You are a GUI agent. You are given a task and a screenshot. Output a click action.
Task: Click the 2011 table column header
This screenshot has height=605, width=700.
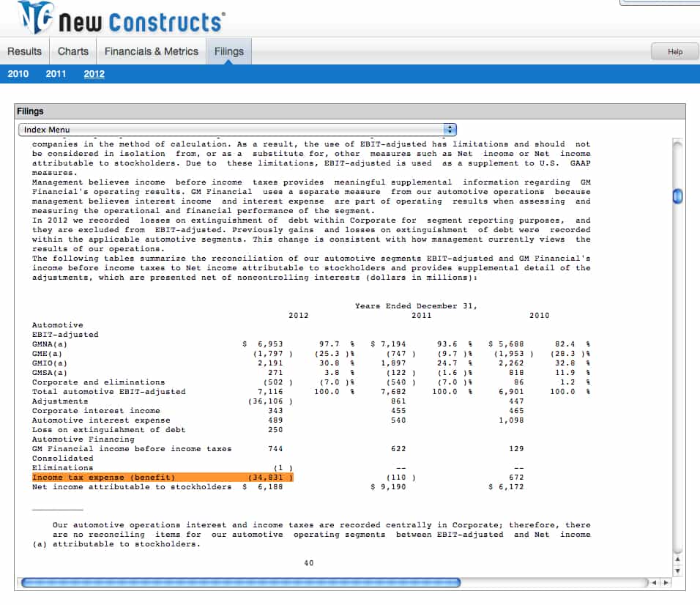tap(422, 315)
